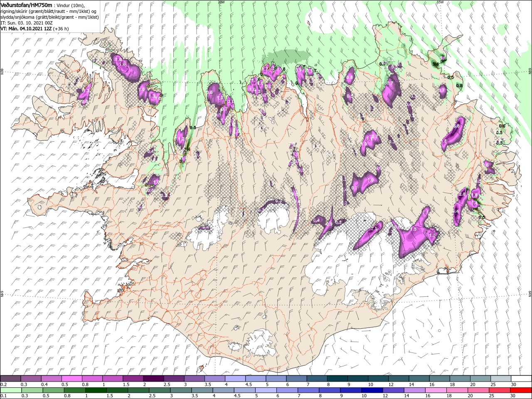Image resolution: width=532 pixels, height=399 pixels.
Task: Pick the light lavender snow swatch between 4 and 4.5
Action: pos(235,379)
